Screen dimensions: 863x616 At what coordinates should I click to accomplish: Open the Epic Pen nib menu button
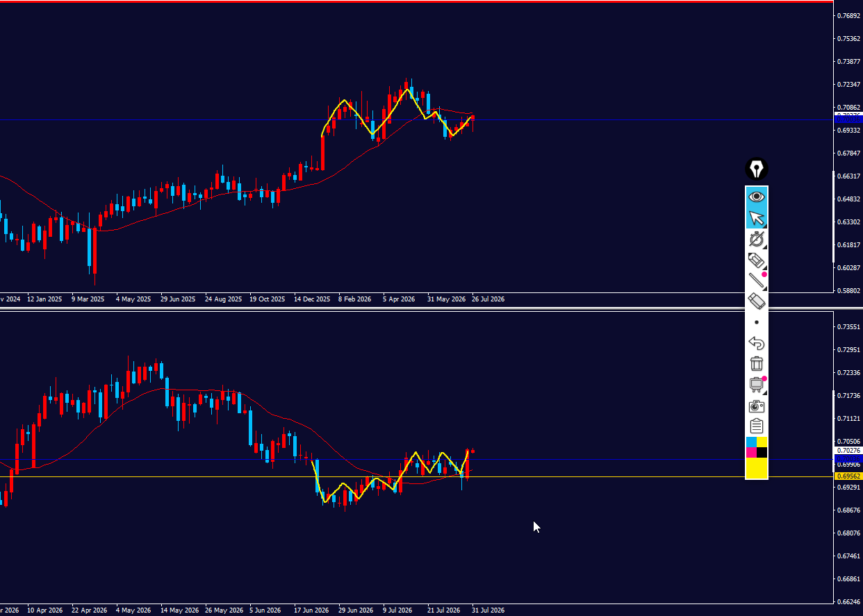[x=756, y=169]
